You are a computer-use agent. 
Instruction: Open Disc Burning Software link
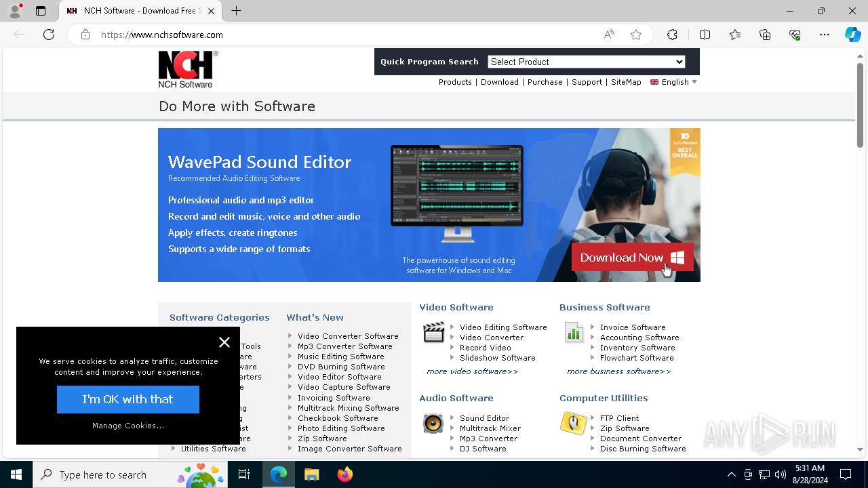tap(643, 449)
